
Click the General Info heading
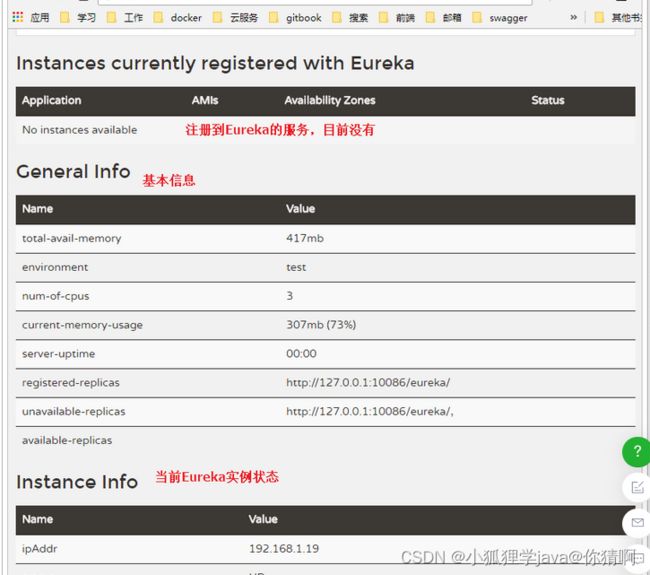73,172
